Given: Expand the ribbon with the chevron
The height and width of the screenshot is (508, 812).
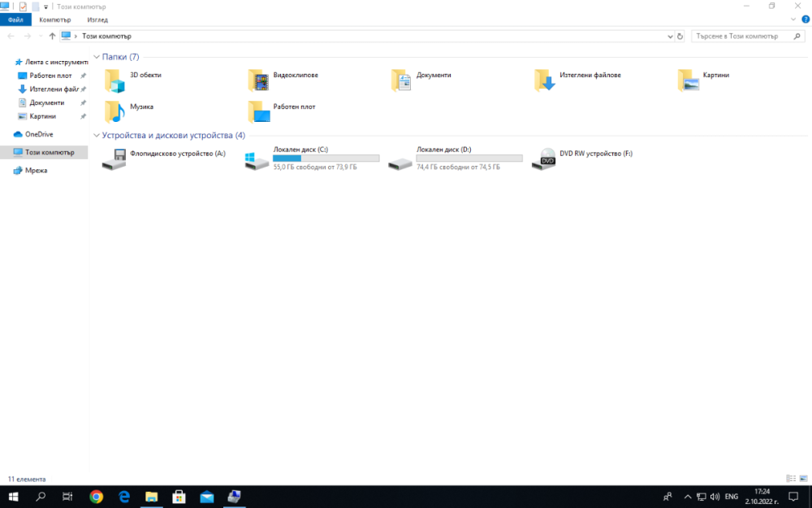Looking at the screenshot, I should pos(793,19).
